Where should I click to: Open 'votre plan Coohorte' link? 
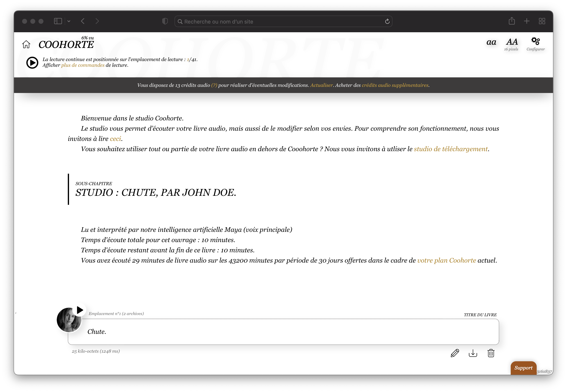pyautogui.click(x=446, y=261)
